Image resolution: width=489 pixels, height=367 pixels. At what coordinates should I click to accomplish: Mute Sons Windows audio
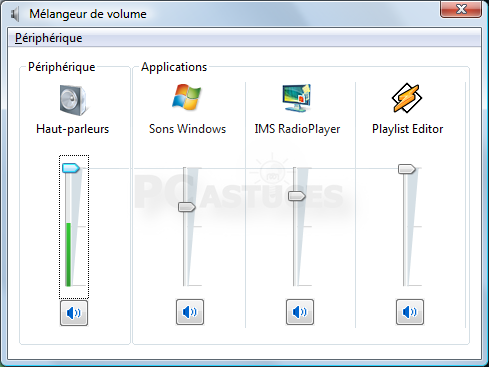pos(190,312)
